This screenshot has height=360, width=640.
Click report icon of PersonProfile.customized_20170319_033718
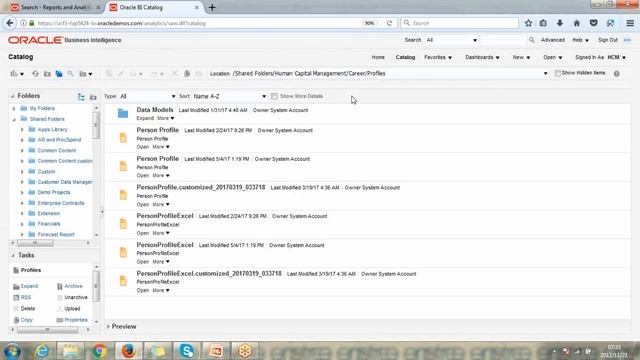point(123,195)
